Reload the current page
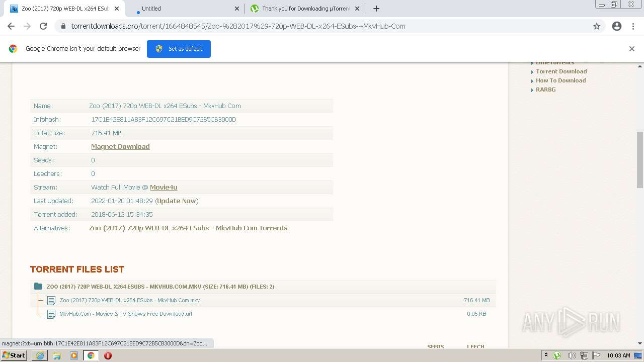 coord(43,26)
